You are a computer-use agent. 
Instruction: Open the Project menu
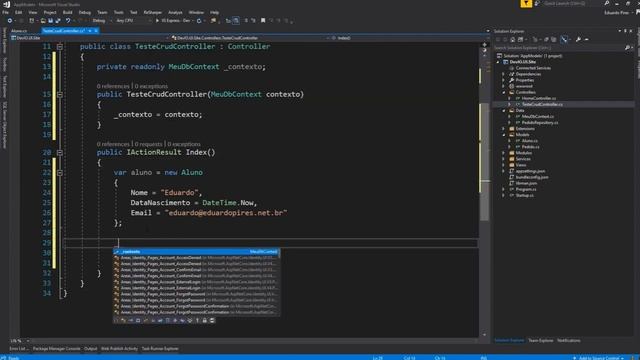point(50,13)
